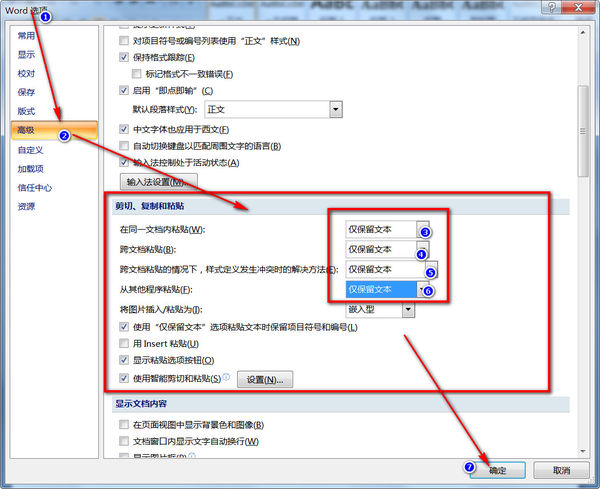Click the 默认段落样式 正文 combo field

[273, 109]
